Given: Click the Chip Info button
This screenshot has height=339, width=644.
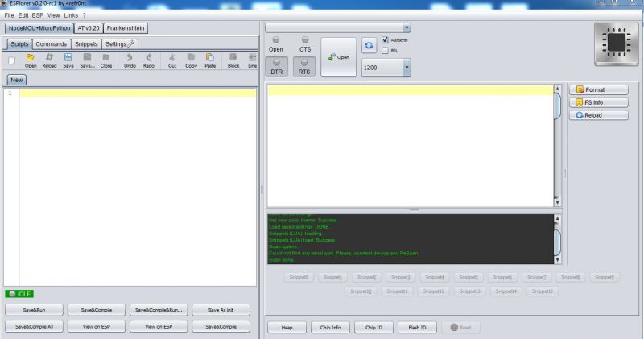Looking at the screenshot, I should click(x=330, y=327).
